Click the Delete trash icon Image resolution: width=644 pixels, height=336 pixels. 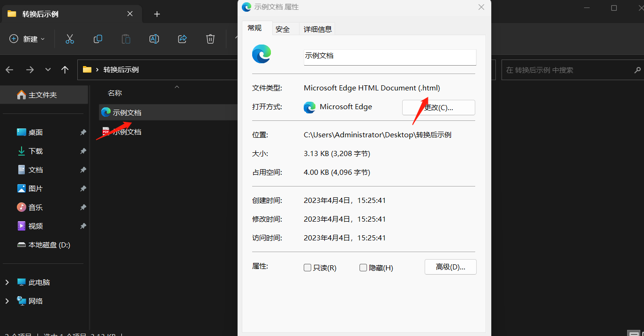210,39
